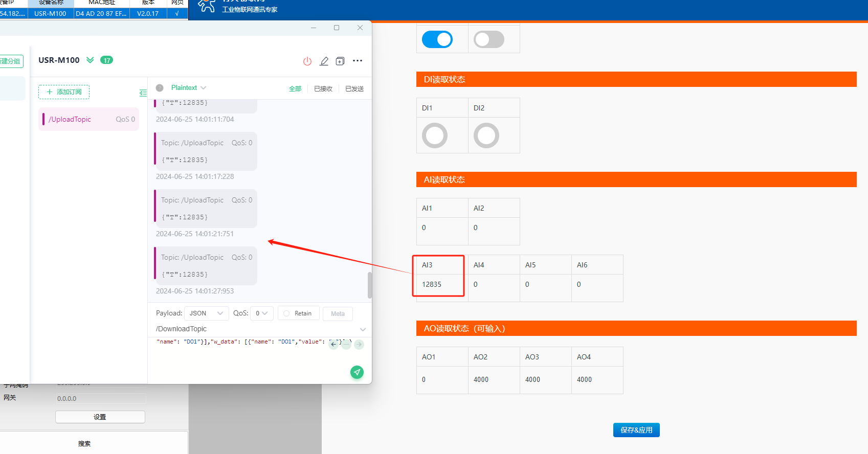Open the three-dots more options menu
Image resolution: width=868 pixels, height=454 pixels.
click(x=358, y=61)
